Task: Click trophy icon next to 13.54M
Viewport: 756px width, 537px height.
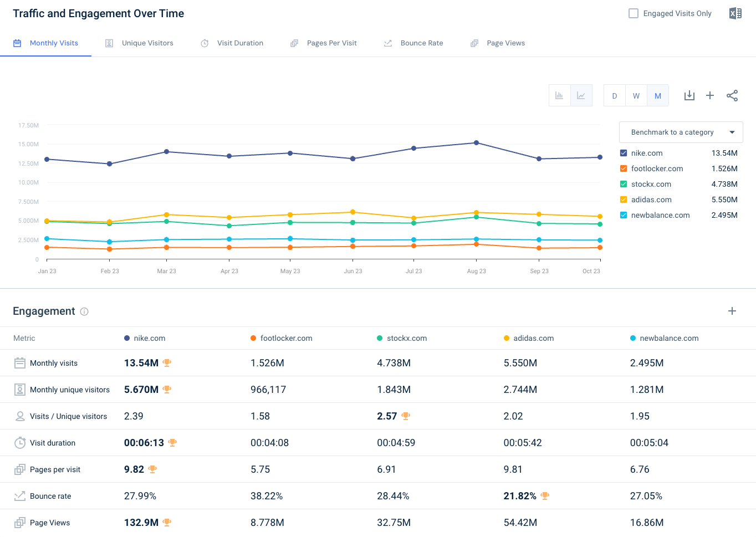Action: [167, 363]
